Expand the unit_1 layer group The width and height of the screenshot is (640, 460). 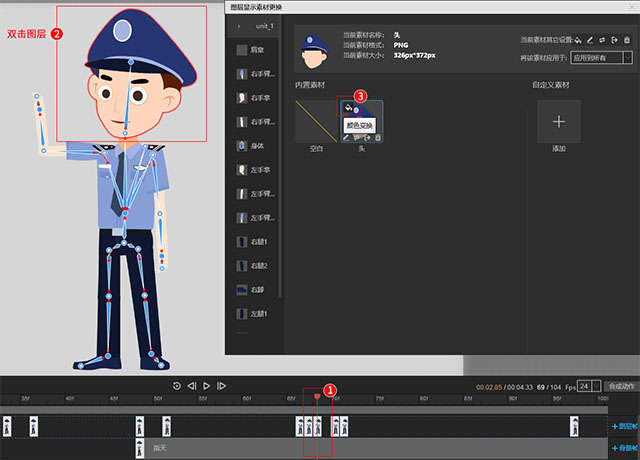[x=240, y=24]
